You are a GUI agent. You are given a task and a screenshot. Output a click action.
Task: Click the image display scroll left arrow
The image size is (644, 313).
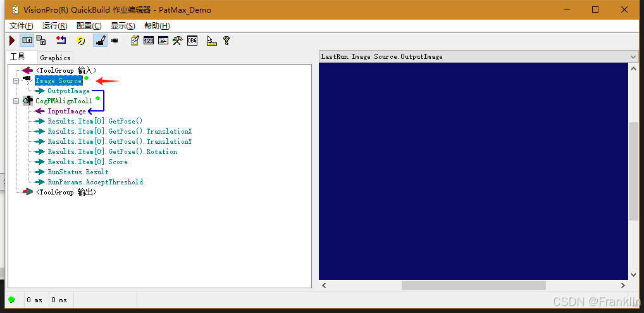324,286
